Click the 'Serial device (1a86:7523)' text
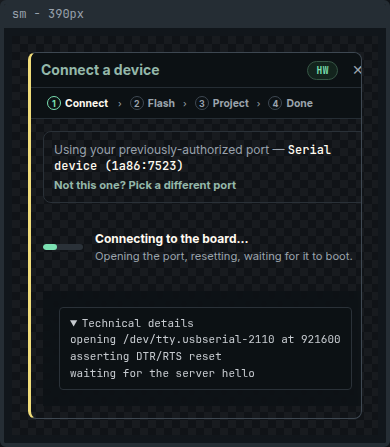The width and height of the screenshot is (390, 447). (x=193, y=158)
